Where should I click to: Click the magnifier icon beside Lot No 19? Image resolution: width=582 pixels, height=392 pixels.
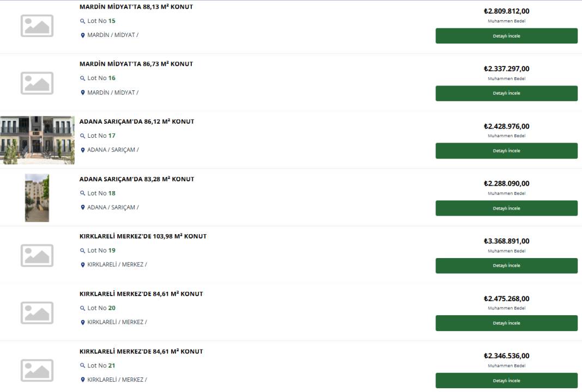[x=82, y=250]
